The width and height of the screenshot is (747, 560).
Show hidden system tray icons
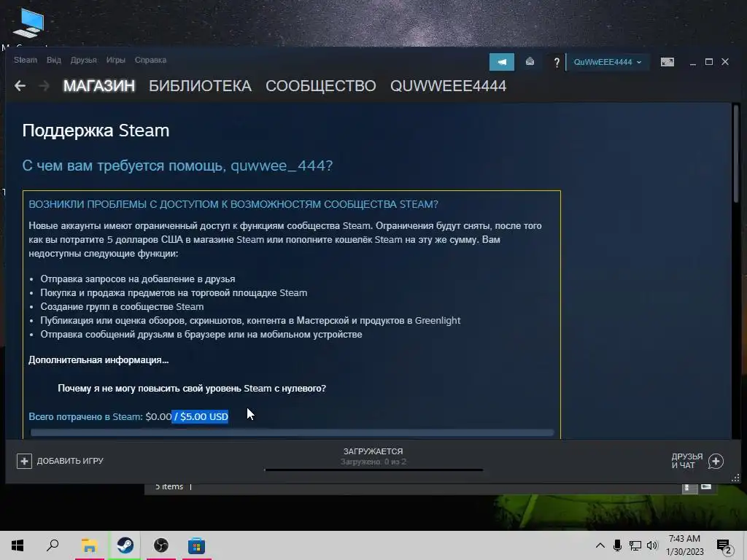pos(600,545)
